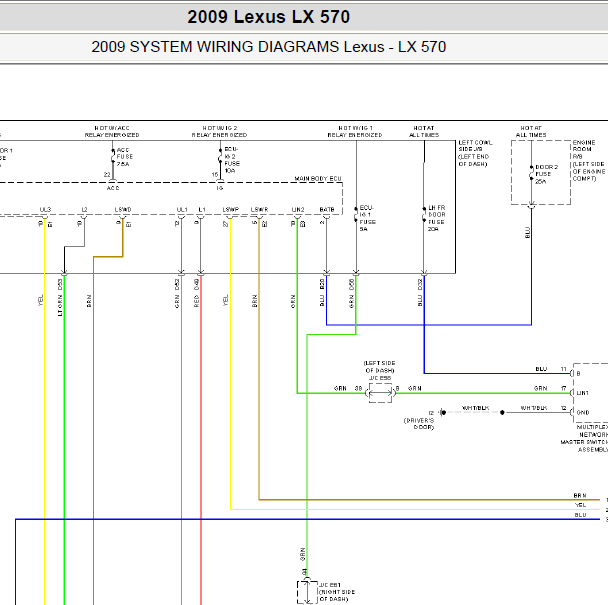
Task: Click the 'HOT W/IG 2 RELAY ENERGIZED' label
Action: point(219,131)
